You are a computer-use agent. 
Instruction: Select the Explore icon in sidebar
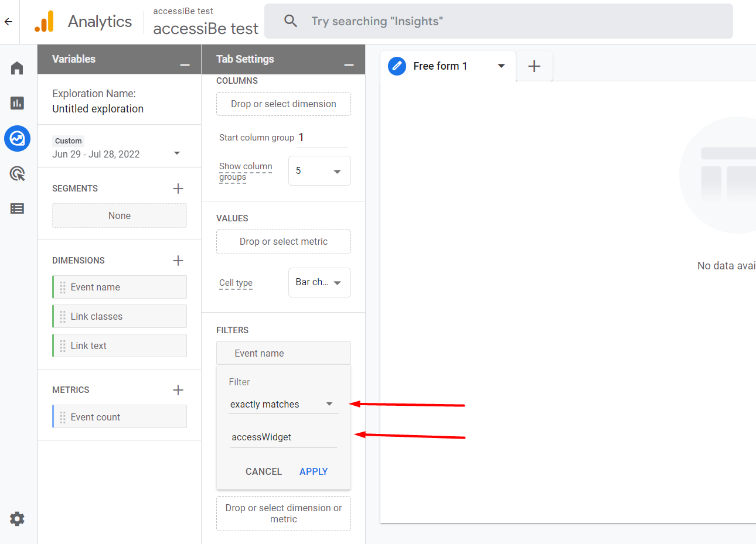pos(17,139)
